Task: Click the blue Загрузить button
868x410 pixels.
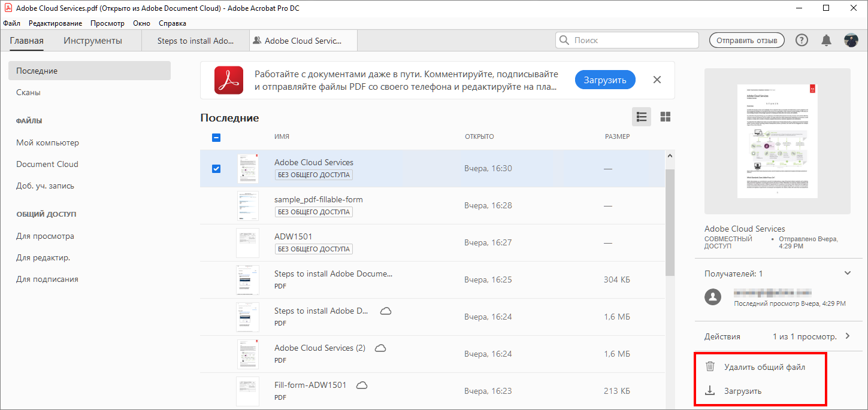Action: tap(605, 80)
